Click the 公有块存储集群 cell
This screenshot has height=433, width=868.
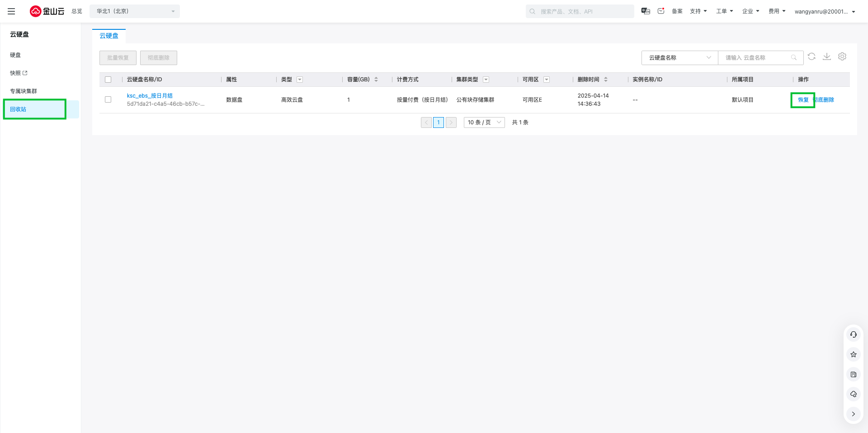pyautogui.click(x=475, y=100)
